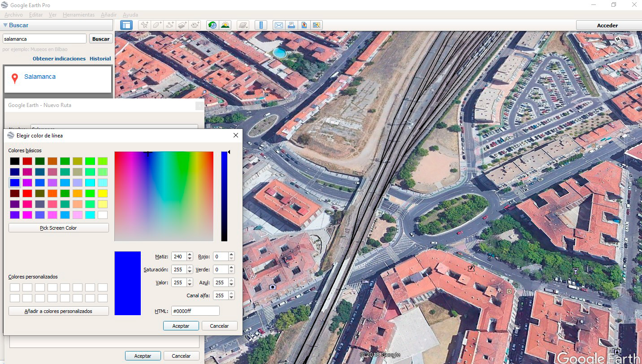This screenshot has width=642, height=364.
Task: Click the add polygon toolbar icon
Action: pyautogui.click(x=157, y=25)
